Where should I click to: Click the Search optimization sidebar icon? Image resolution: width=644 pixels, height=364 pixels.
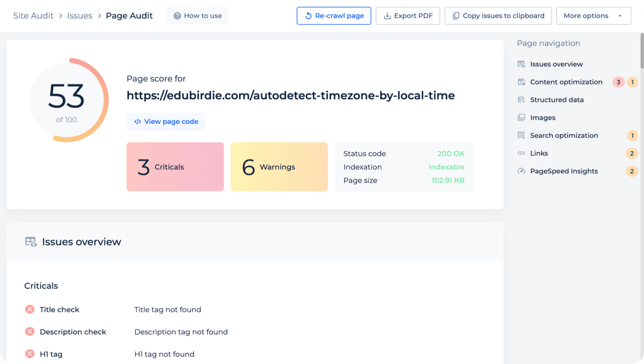click(521, 136)
